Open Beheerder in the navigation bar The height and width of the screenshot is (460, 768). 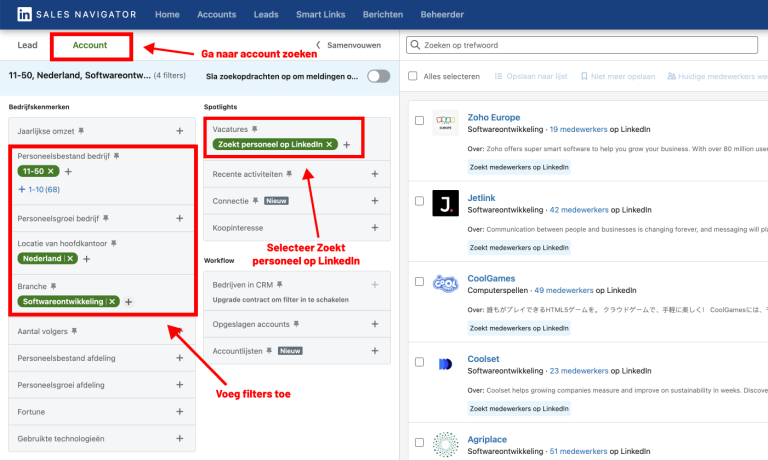[442, 15]
